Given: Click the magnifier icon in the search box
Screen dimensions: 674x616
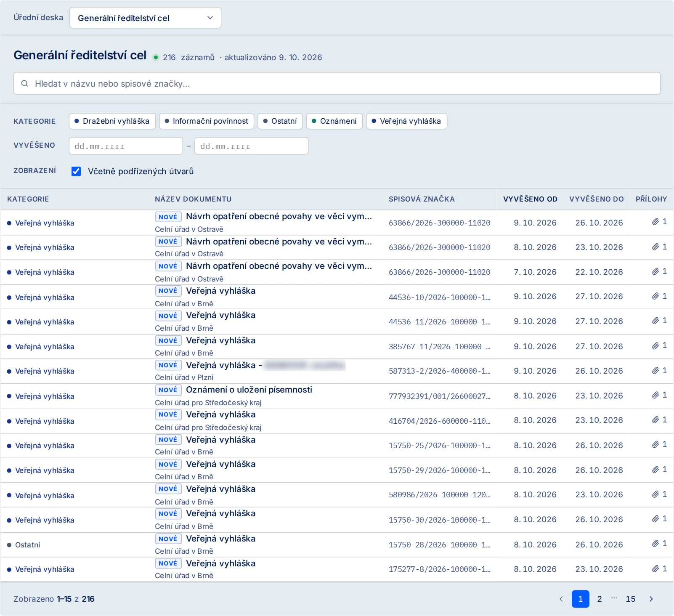Looking at the screenshot, I should (25, 83).
